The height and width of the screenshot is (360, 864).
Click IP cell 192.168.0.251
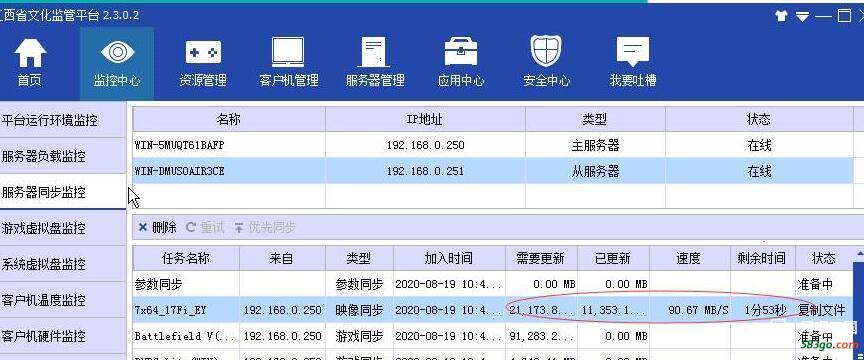coord(425,171)
